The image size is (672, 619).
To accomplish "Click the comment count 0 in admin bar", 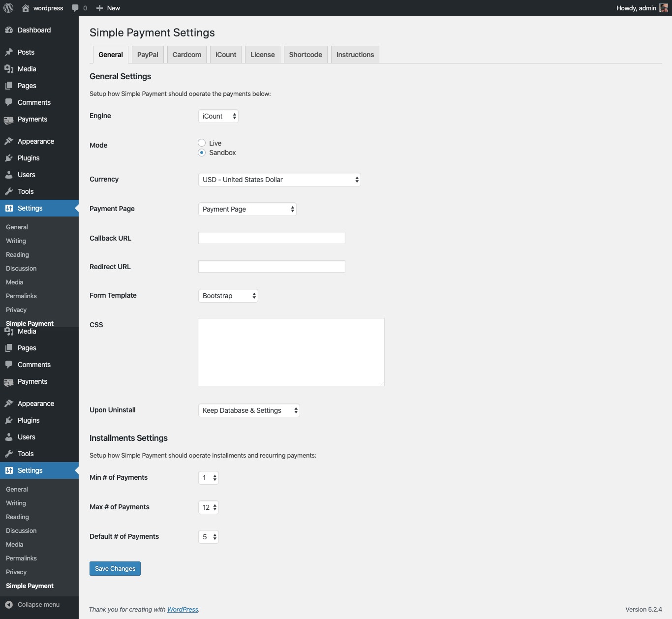I will pyautogui.click(x=85, y=8).
